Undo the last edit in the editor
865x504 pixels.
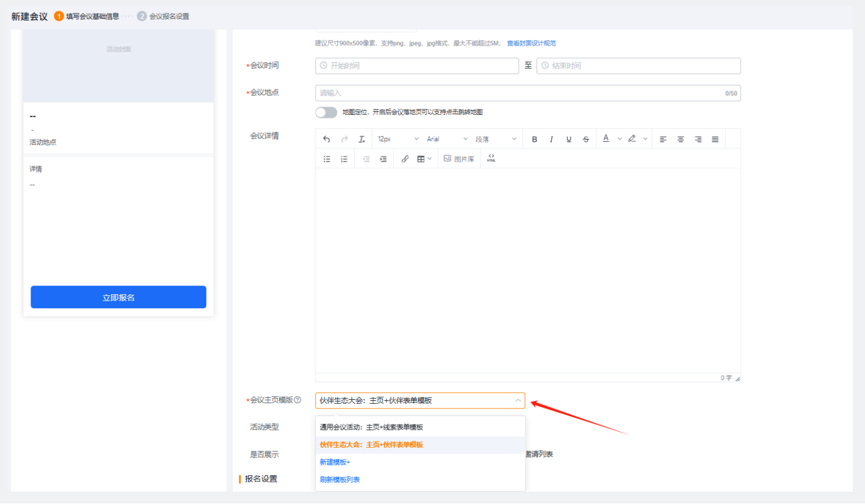point(327,139)
